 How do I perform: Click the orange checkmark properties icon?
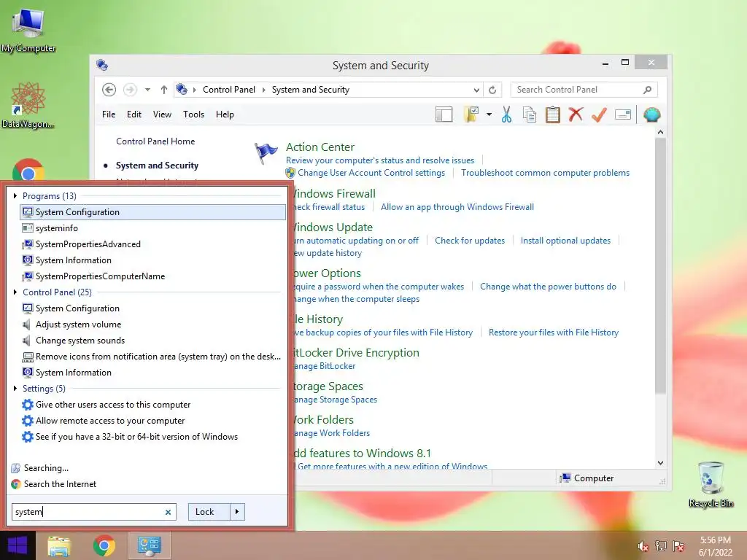[599, 114]
